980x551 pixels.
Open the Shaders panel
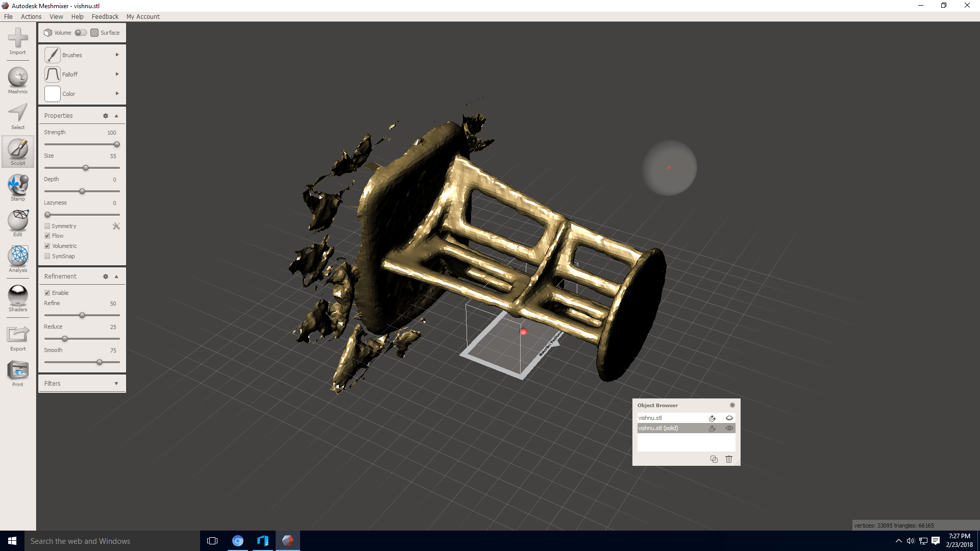[18, 298]
